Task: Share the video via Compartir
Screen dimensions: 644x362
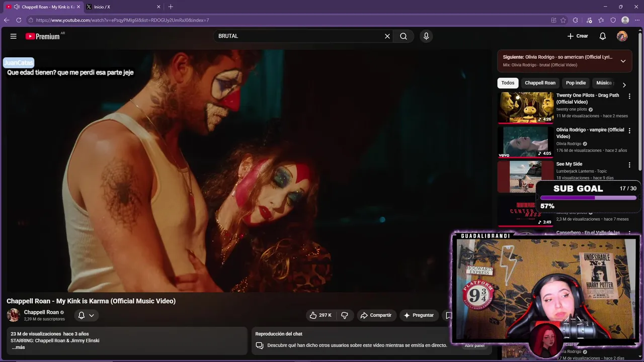Action: [376, 315]
